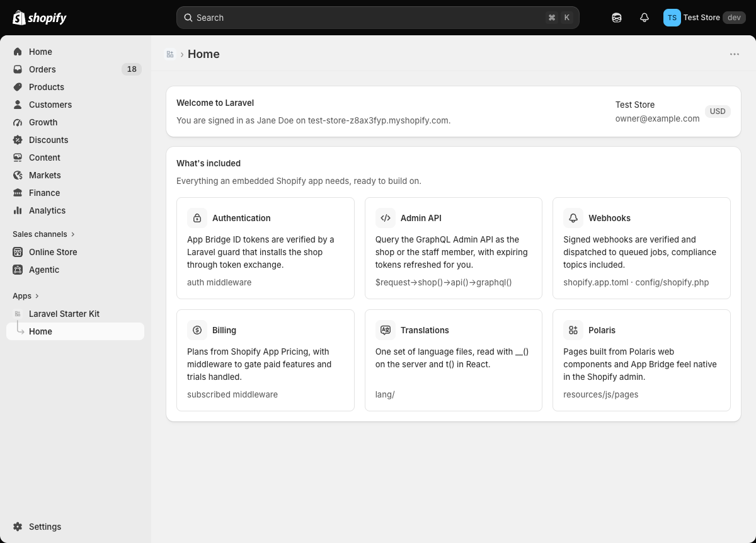Click the Finance bank icon

[x=18, y=193]
